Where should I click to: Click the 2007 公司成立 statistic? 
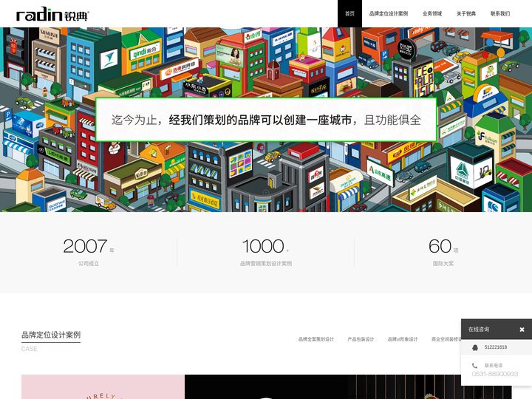coord(89,251)
